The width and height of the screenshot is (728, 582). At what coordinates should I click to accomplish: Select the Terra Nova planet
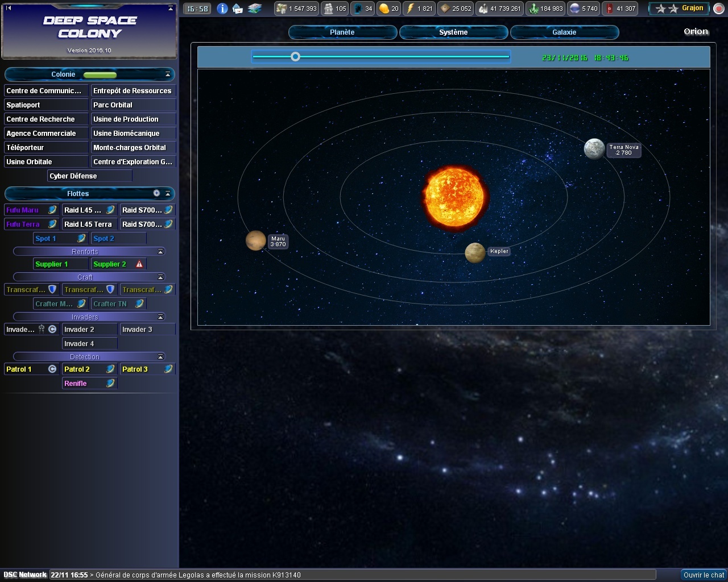(x=594, y=149)
